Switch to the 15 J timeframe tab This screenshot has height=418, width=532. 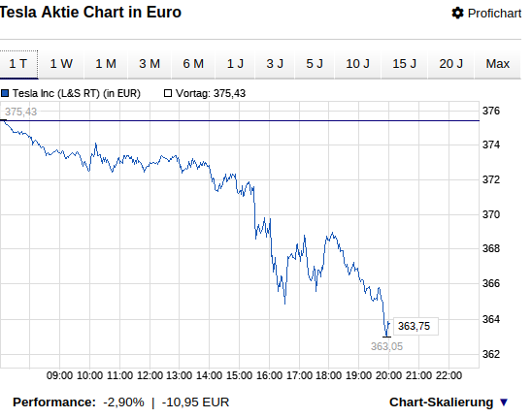(404, 64)
